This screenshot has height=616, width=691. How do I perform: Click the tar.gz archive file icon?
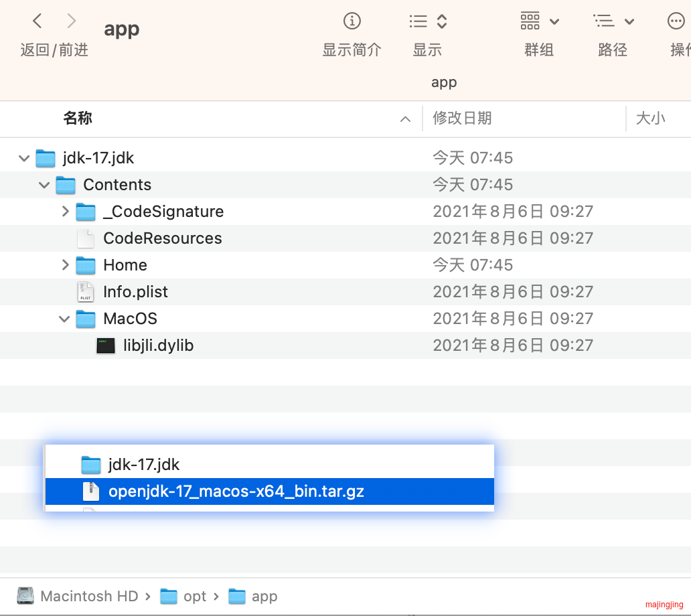91,491
